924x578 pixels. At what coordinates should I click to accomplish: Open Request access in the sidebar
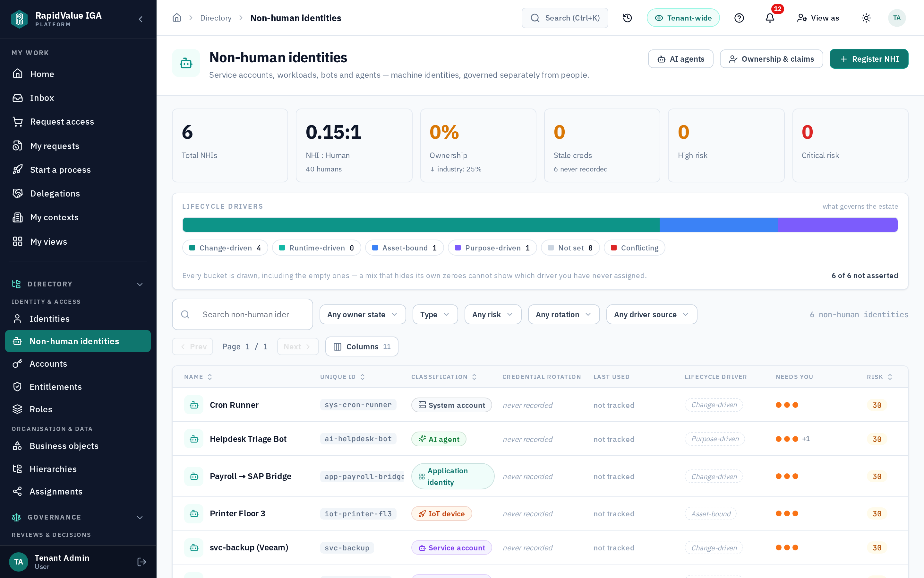78,122
